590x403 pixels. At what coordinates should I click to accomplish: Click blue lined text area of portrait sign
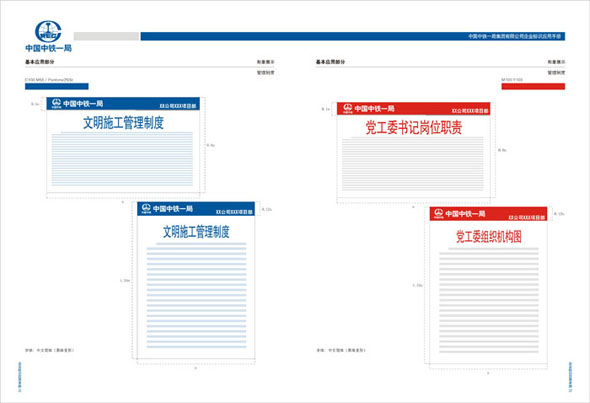point(196,295)
